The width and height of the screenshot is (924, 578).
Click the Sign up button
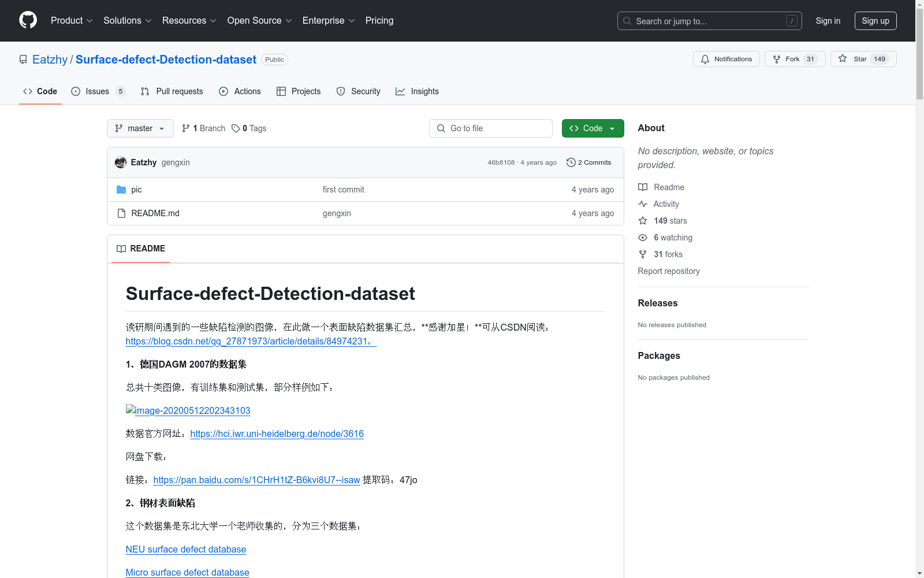pyautogui.click(x=875, y=21)
